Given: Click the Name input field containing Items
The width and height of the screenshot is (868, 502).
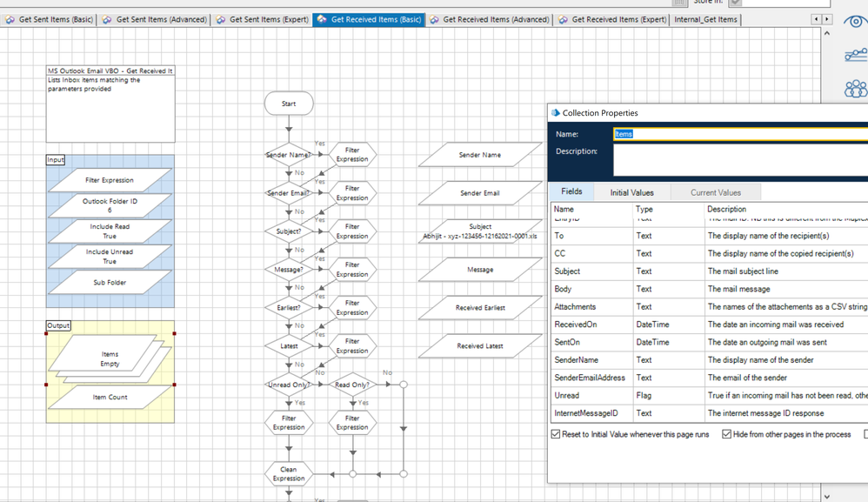Looking at the screenshot, I should 739,134.
